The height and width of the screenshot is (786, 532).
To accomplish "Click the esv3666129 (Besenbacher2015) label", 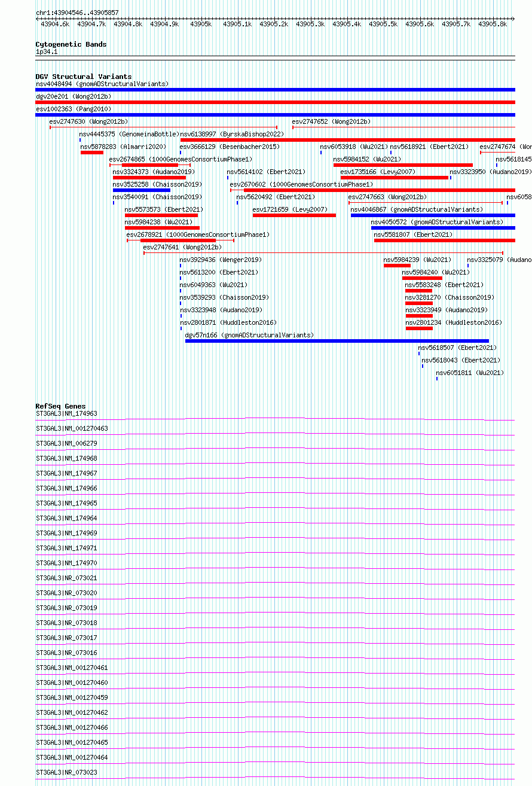I will [230, 147].
